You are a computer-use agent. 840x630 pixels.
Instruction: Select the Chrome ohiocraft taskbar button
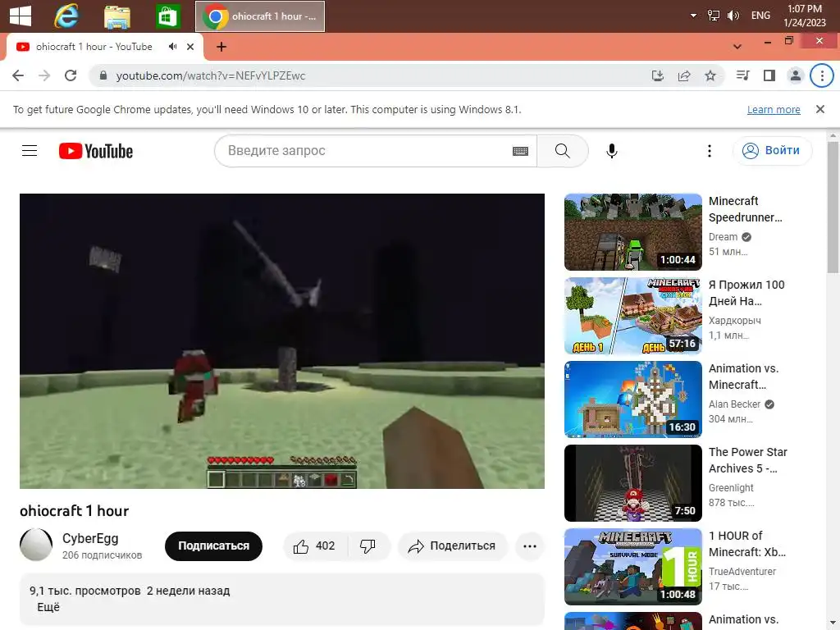click(x=260, y=16)
